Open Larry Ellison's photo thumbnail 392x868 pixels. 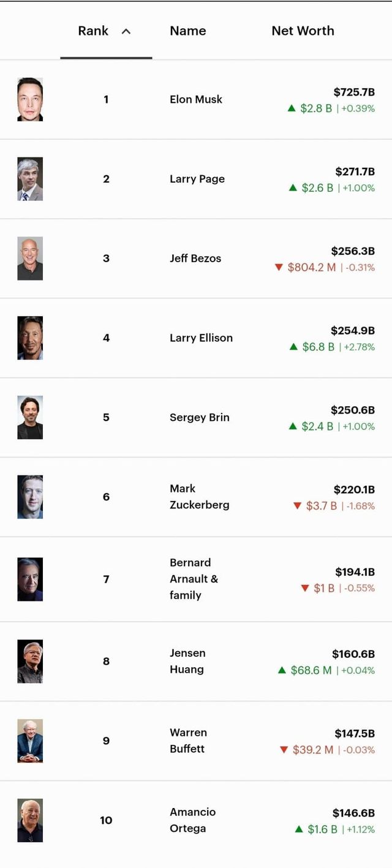click(x=30, y=338)
